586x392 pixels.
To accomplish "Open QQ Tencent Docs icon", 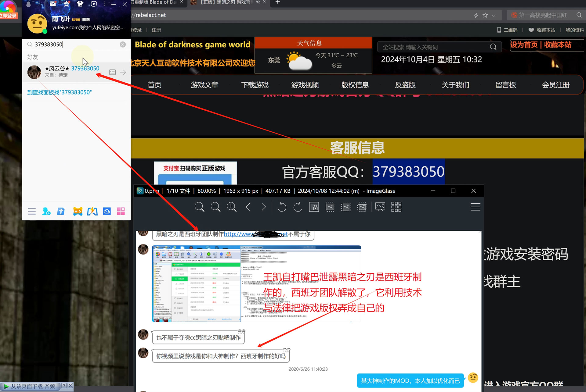I will [x=61, y=211].
